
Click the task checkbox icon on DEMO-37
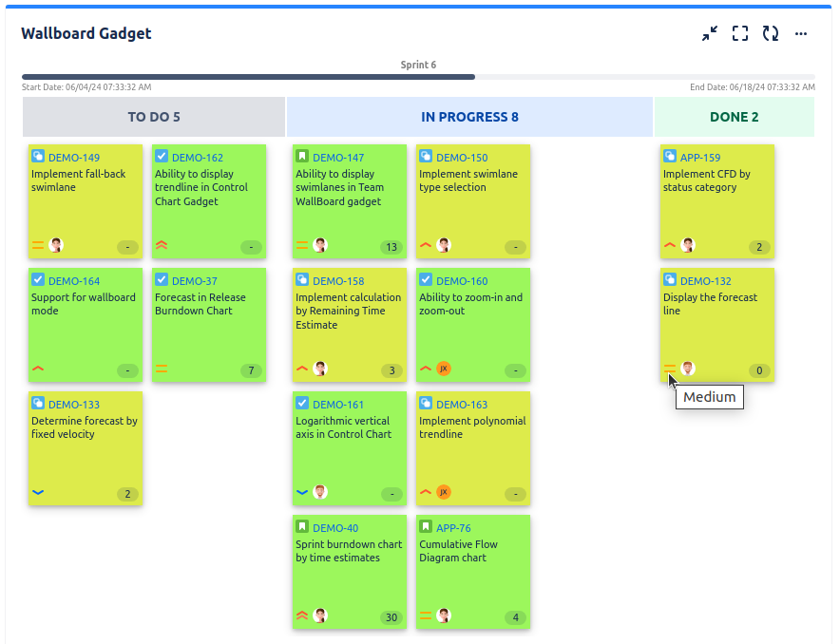[162, 279]
